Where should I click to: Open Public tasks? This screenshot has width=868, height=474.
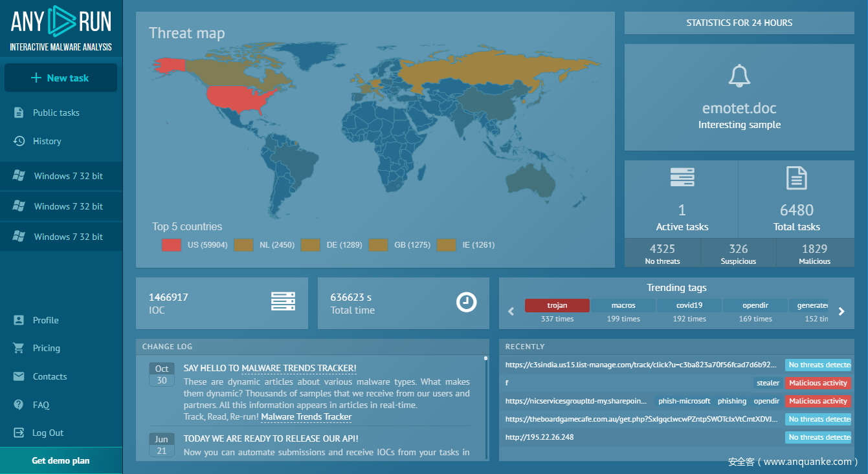pos(56,113)
